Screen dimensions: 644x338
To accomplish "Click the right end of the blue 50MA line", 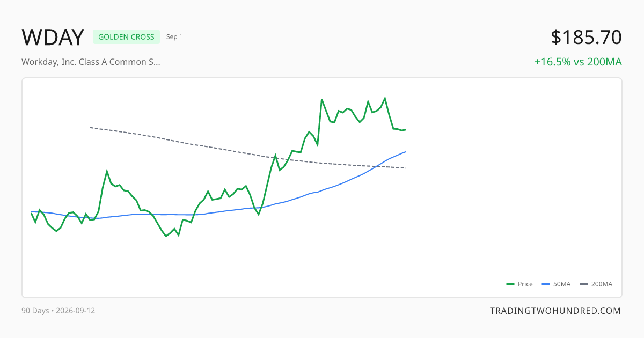I will point(406,152).
